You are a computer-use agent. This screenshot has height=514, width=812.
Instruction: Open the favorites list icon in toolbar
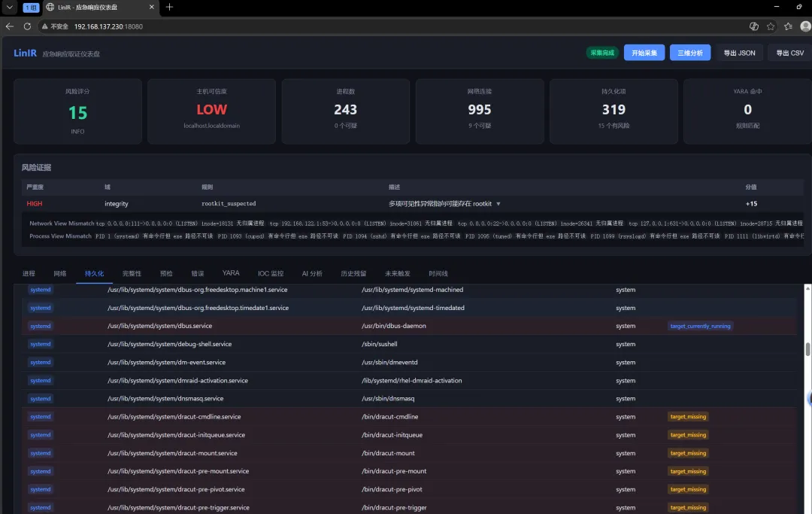pos(788,26)
